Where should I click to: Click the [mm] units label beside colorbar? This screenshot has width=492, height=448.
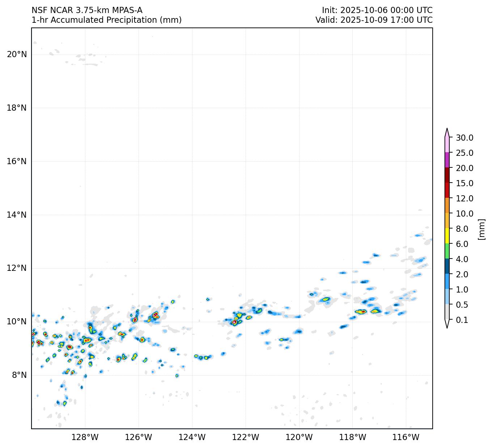(x=481, y=229)
